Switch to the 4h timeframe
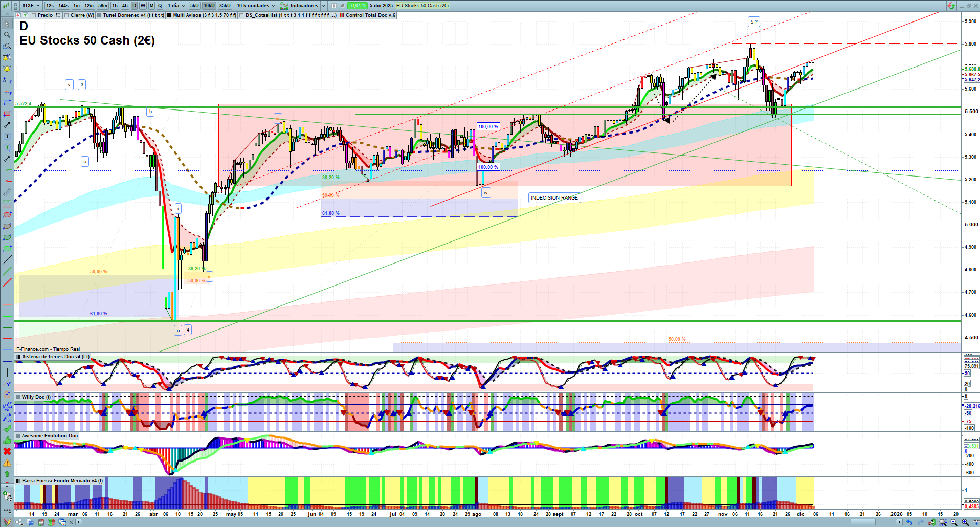This screenshot has width=980, height=527. coord(125,6)
